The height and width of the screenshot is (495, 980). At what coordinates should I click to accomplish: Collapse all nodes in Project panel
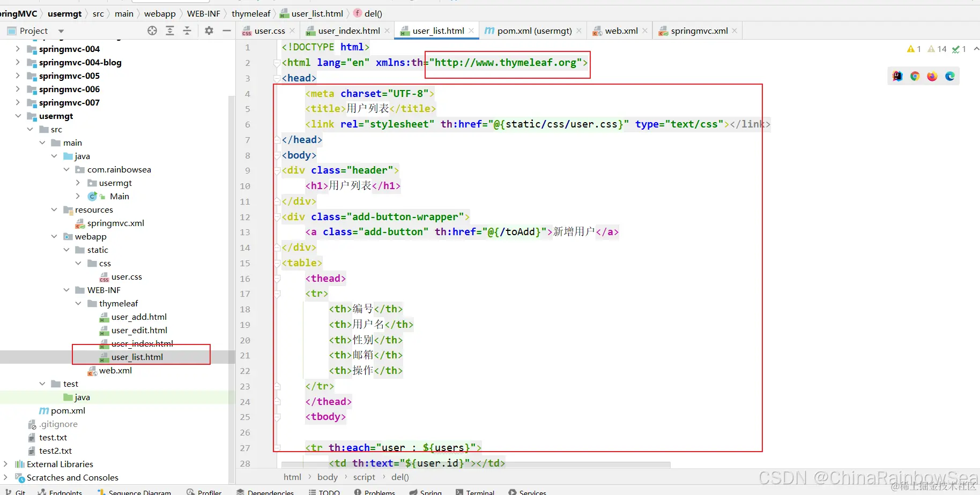(187, 31)
